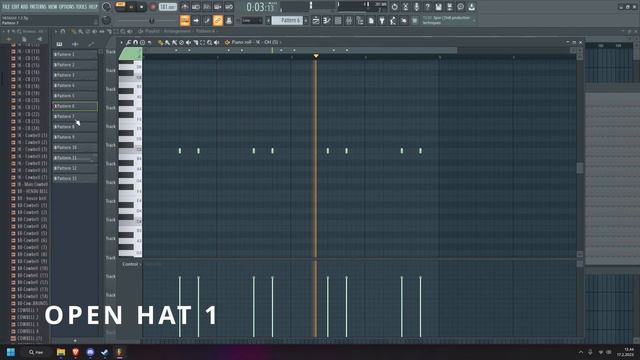
Task: Open the TOOLS menu
Action: [x=81, y=7]
